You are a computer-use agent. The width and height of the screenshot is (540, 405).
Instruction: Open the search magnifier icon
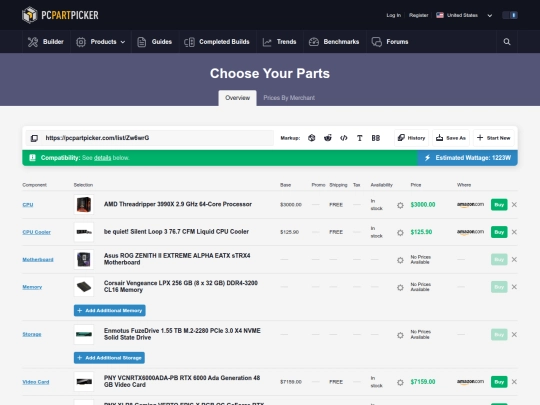click(507, 42)
